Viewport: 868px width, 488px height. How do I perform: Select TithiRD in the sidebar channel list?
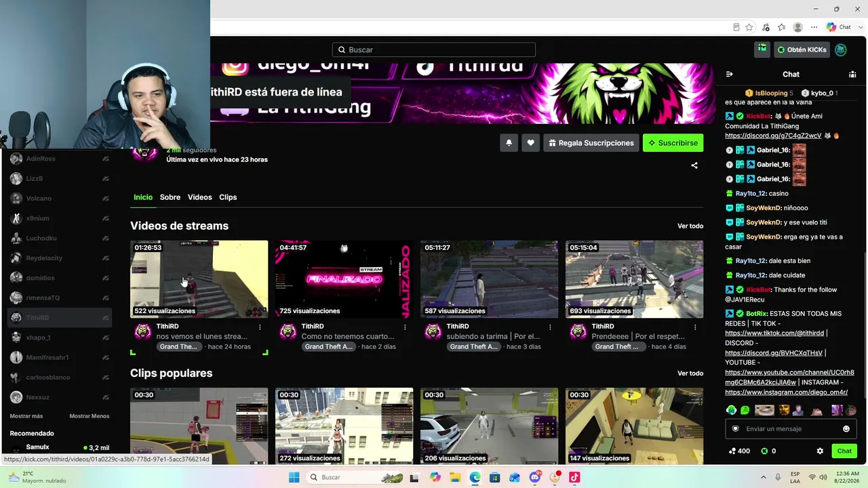pos(60,318)
